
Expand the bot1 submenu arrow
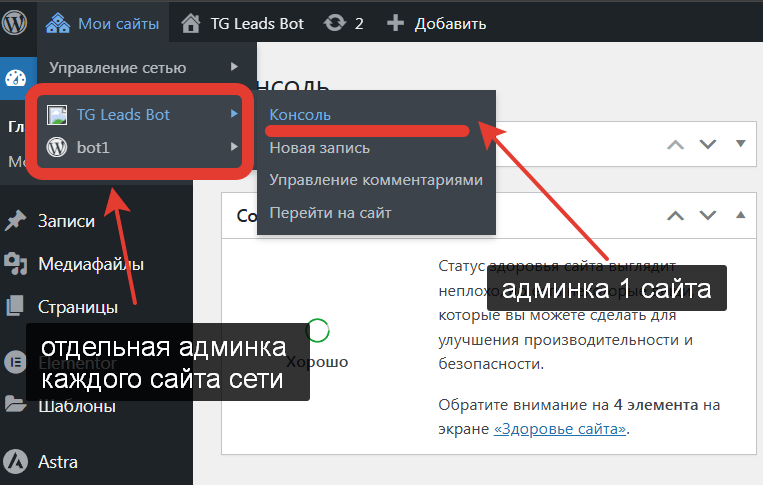235,146
